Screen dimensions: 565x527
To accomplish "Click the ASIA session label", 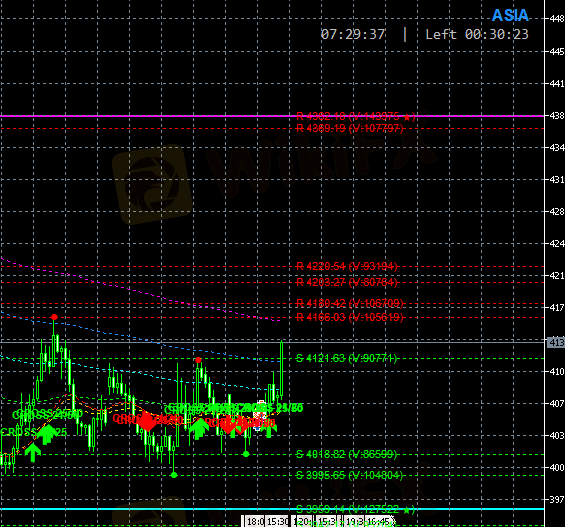I will tap(510, 15).
